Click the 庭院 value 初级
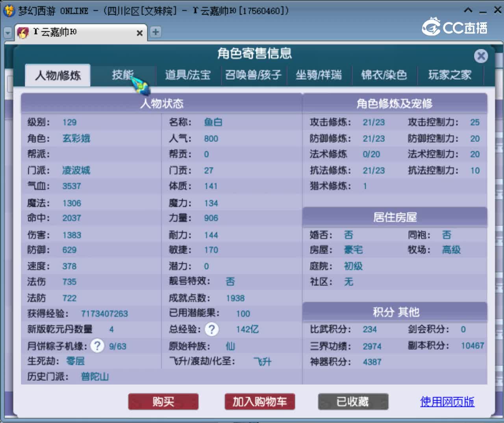Viewport: 504px width, 423px height. click(353, 266)
